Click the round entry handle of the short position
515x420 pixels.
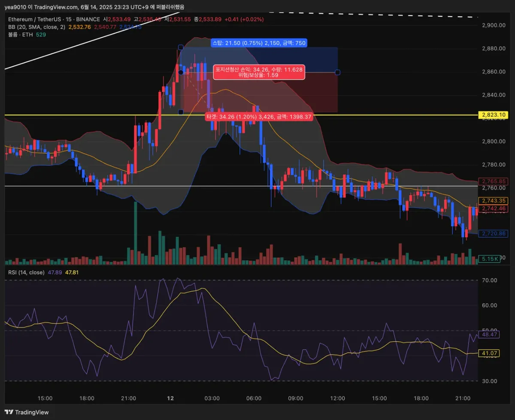point(181,72)
